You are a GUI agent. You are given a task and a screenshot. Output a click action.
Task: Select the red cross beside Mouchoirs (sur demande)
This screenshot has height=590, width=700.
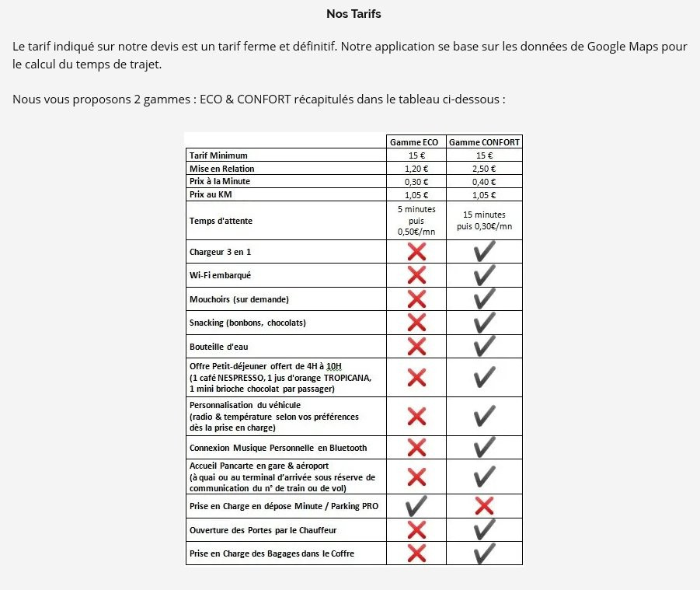coord(416,298)
